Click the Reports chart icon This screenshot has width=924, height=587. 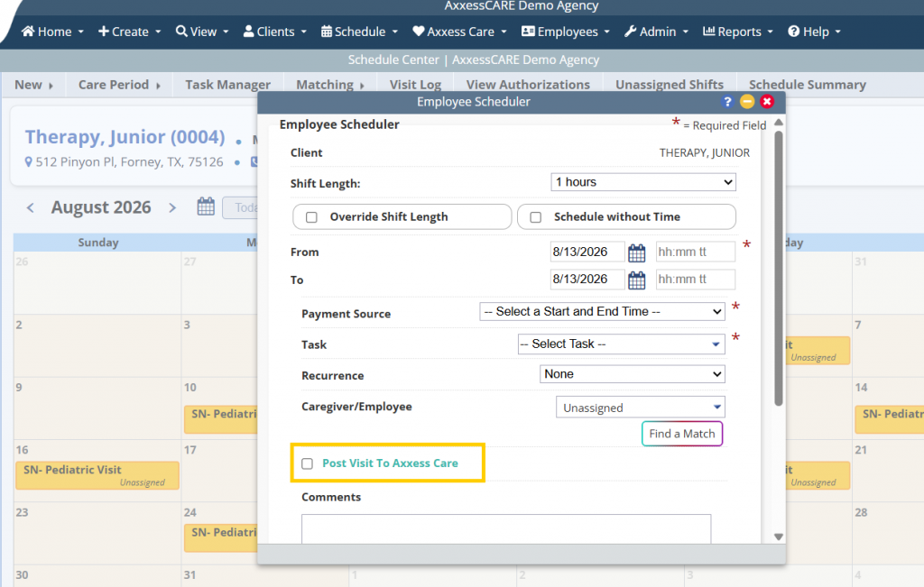708,31
